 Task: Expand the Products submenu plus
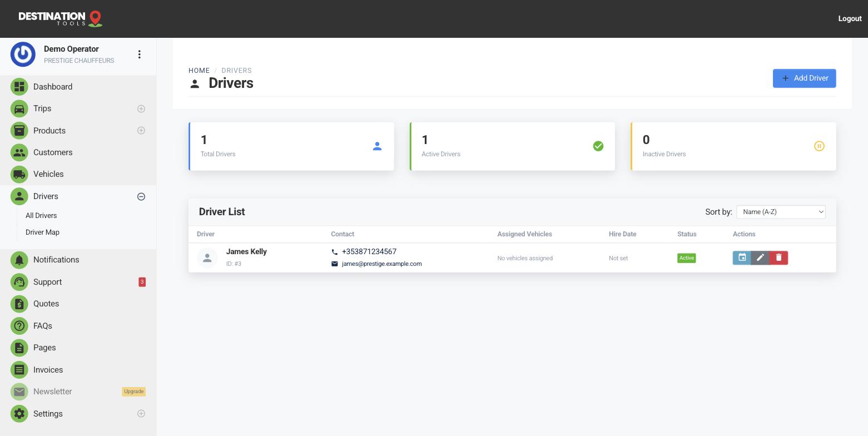[x=141, y=131]
